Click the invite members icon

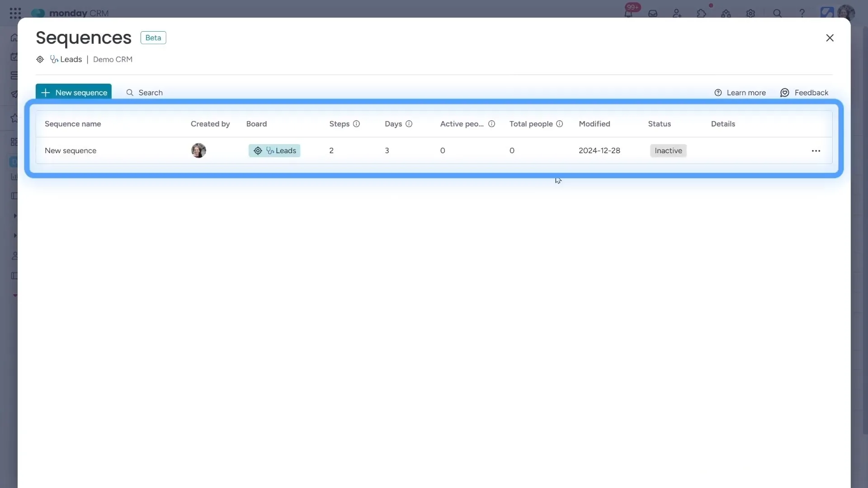pyautogui.click(x=677, y=13)
